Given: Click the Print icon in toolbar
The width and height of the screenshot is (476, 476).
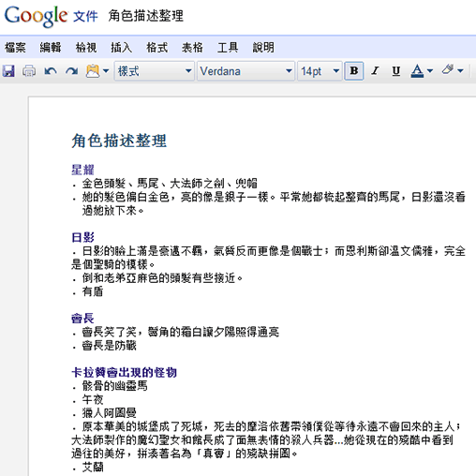Looking at the screenshot, I should click(x=29, y=71).
